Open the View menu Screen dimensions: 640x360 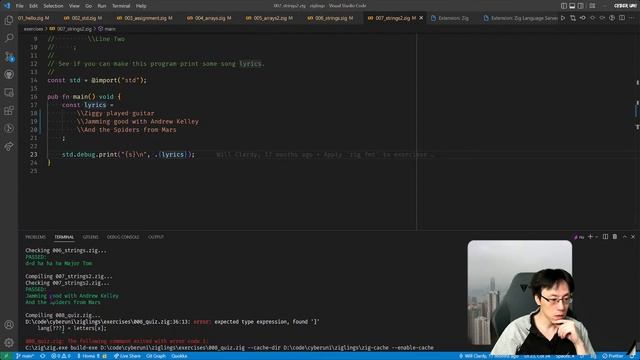pos(74,6)
